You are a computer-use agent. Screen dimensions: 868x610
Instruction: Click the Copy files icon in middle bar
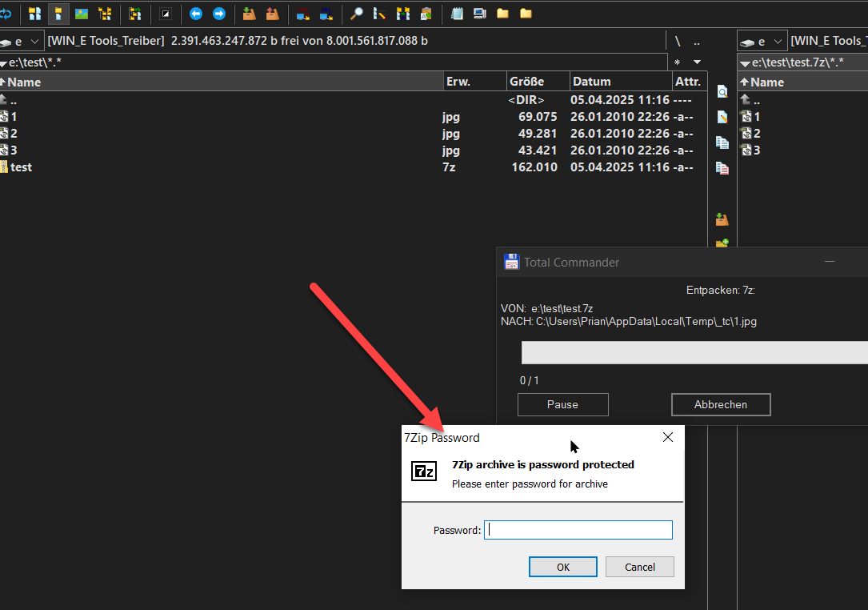722,142
